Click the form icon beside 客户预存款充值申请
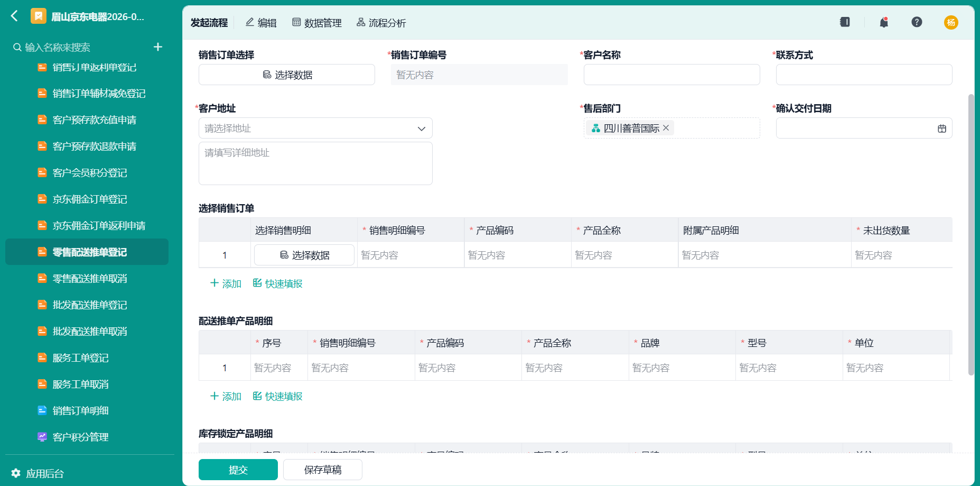This screenshot has width=980, height=486. click(42, 120)
